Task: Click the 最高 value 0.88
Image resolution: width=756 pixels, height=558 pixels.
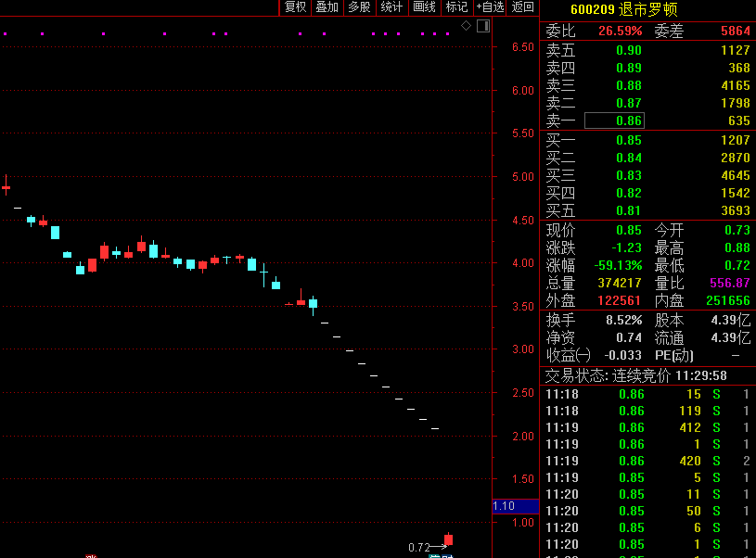Action: point(737,247)
